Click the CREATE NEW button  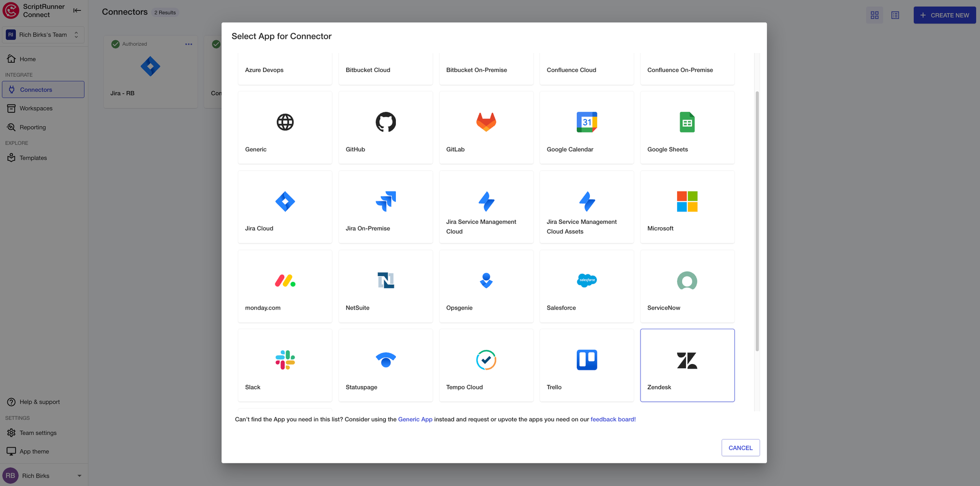(x=945, y=15)
